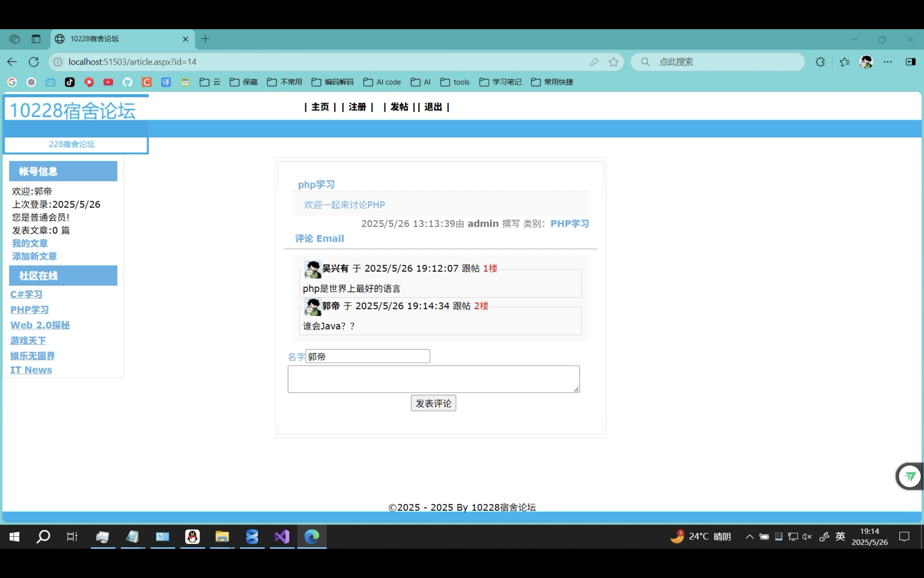Click the favorite star in address bar
The width and height of the screenshot is (924, 578).
tap(613, 62)
